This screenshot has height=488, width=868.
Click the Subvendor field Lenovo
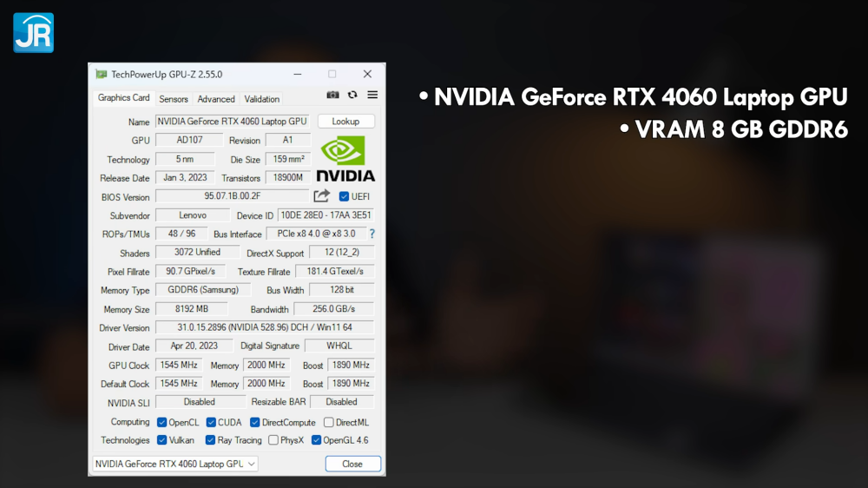(193, 215)
